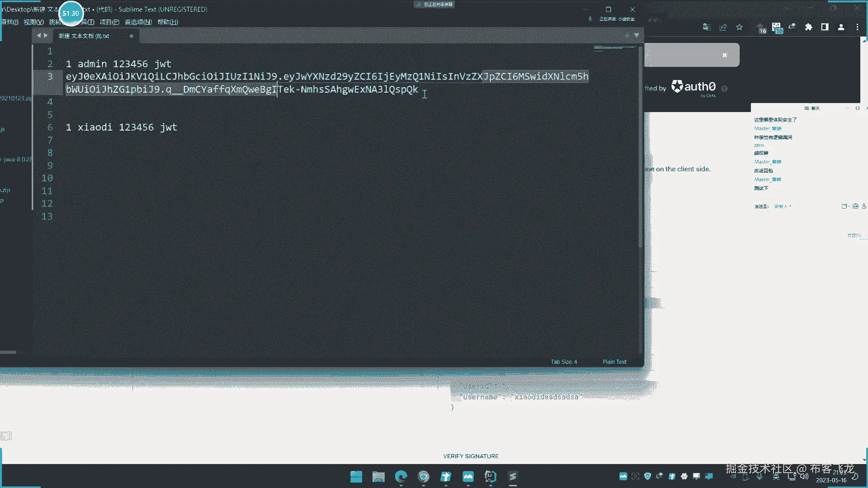The image size is (868, 488).
Task: Toggle the browser side panel icon
Action: (x=825, y=27)
